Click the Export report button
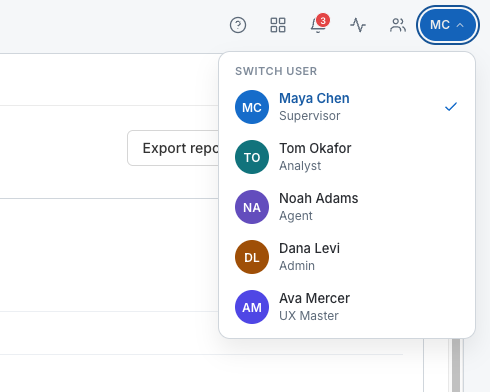Image resolution: width=490 pixels, height=392 pixels. click(x=173, y=148)
